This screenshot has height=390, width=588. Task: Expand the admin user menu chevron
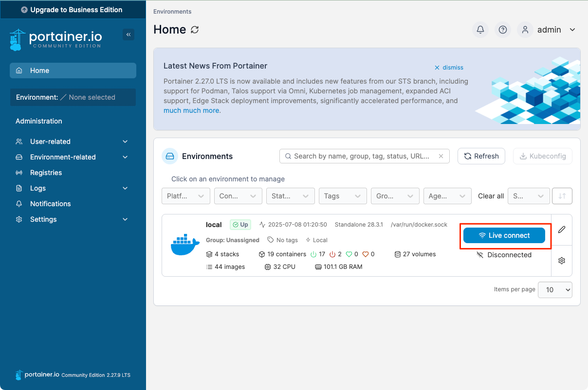pos(572,30)
